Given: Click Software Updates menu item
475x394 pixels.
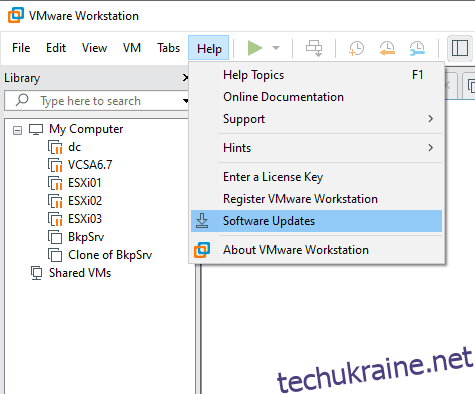Looking at the screenshot, I should [316, 221].
